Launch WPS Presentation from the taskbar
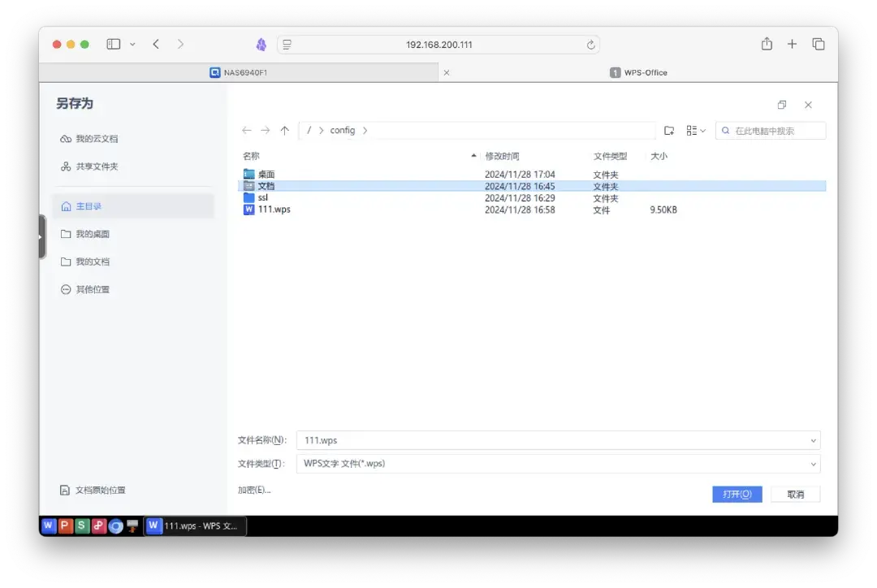 64,525
